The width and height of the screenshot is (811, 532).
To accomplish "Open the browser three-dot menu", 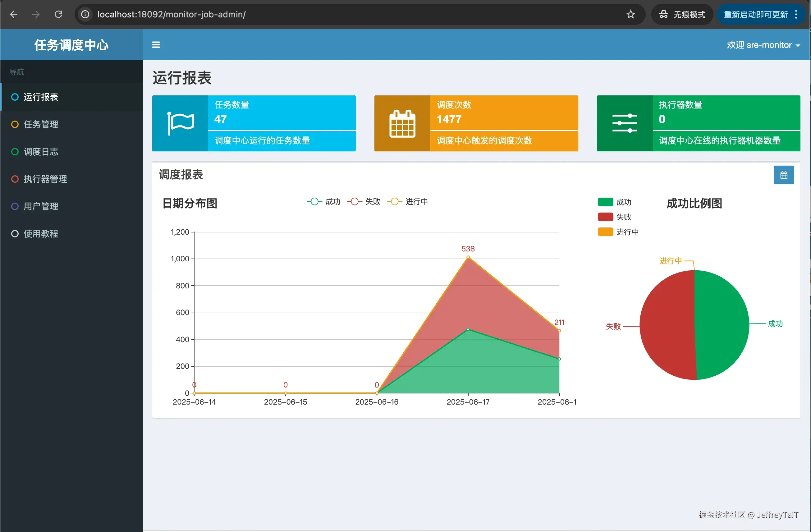I will [x=796, y=14].
